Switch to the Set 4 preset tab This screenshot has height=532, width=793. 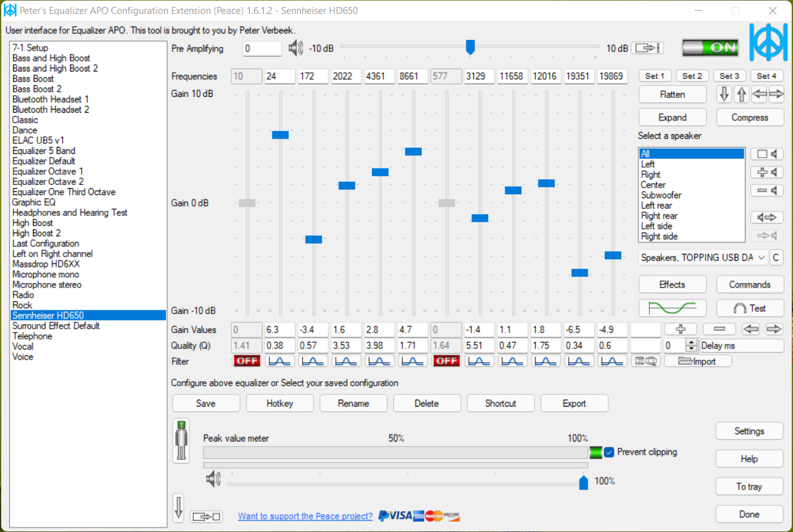[766, 75]
